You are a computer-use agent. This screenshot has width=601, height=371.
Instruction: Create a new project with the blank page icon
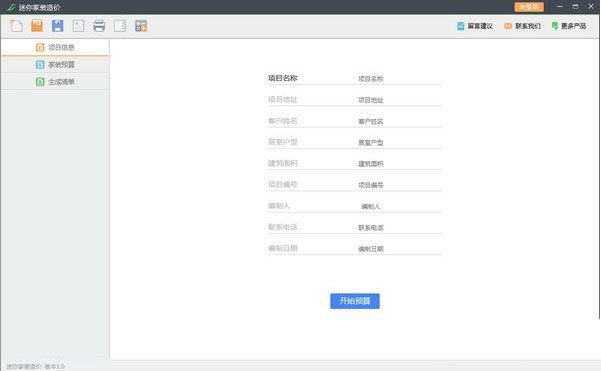(x=16, y=26)
